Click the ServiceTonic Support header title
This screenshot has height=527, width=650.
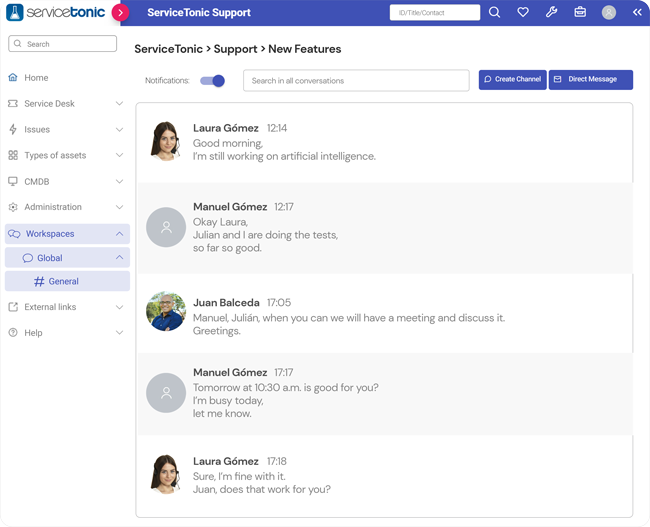(199, 12)
